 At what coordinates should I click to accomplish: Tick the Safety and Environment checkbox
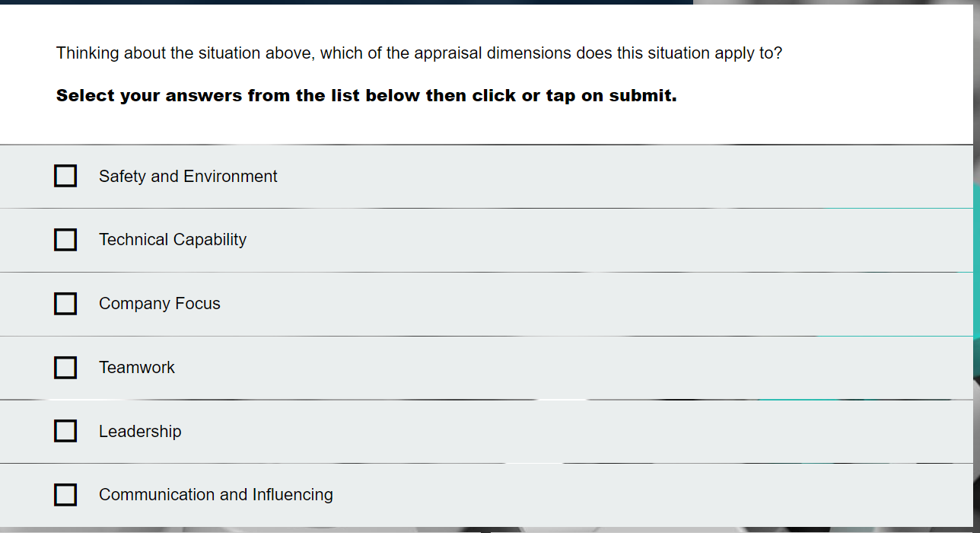click(65, 176)
